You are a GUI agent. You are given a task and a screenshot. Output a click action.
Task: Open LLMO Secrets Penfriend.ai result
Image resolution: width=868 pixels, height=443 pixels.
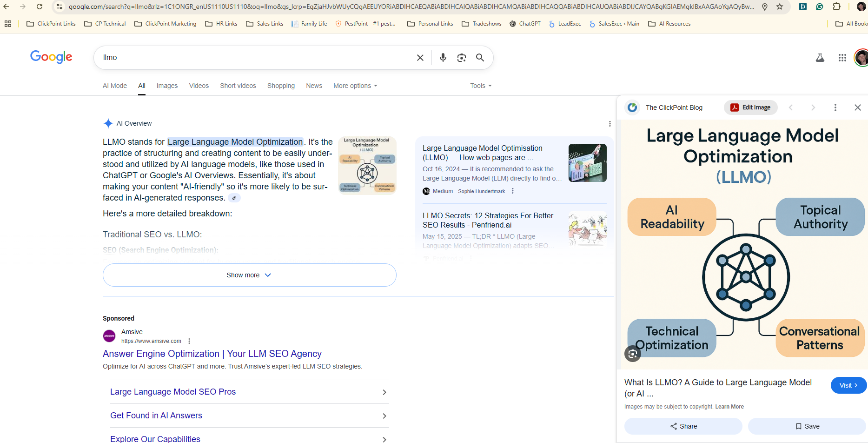point(488,220)
